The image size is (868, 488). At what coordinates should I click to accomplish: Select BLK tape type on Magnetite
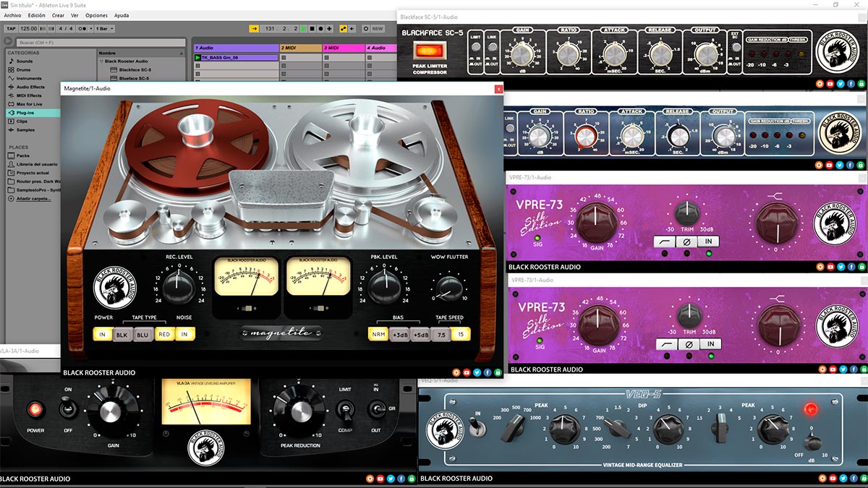tap(122, 334)
